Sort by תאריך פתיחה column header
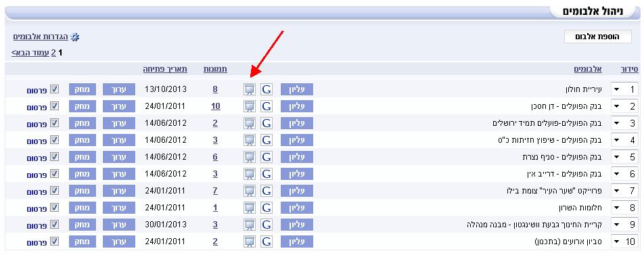The image size is (644, 253). click(165, 70)
